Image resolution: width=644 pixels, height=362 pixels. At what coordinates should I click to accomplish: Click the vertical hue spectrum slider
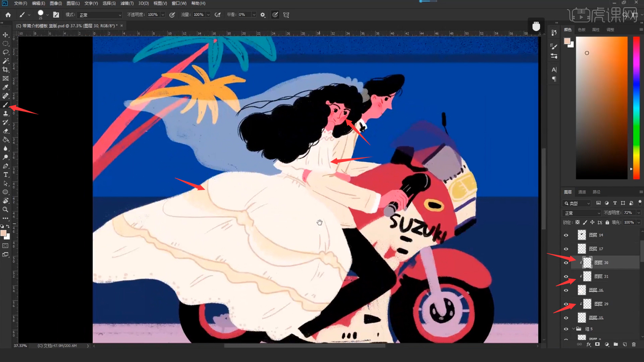pos(636,107)
